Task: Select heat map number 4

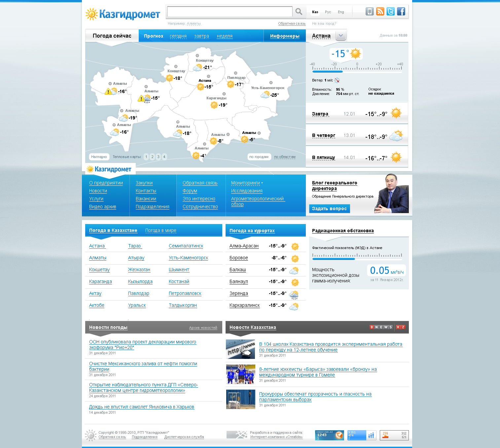Action: click(164, 157)
